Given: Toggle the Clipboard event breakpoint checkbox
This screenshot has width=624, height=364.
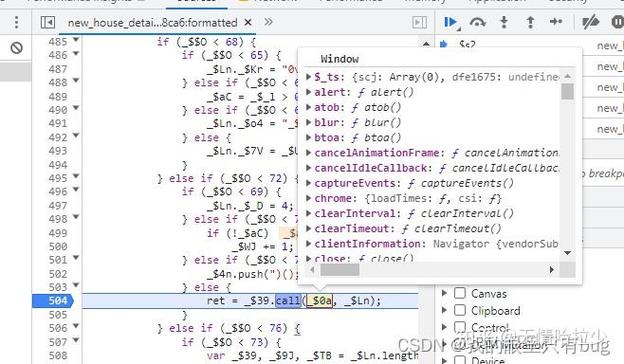Looking at the screenshot, I should pos(460,310).
